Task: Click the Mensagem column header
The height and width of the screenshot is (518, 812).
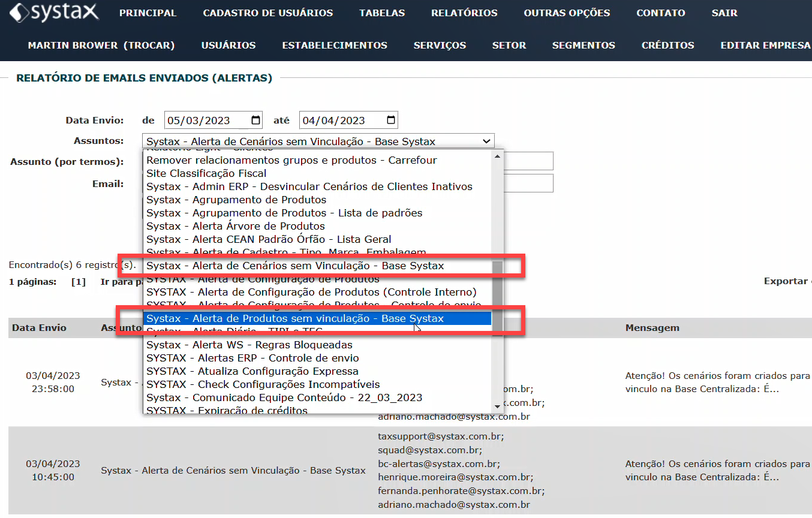Action: [652, 328]
